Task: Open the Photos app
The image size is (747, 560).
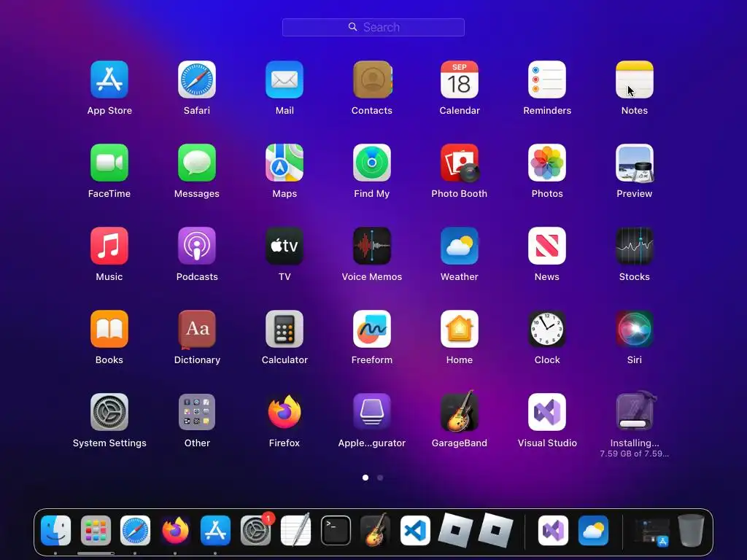Action: tap(547, 163)
